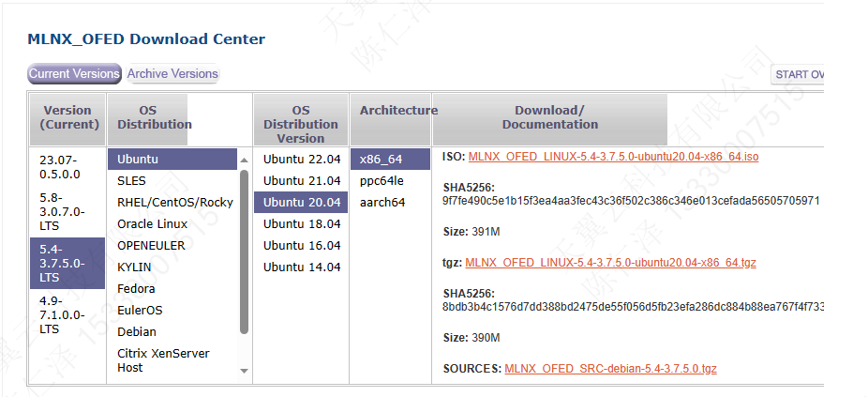Click the OS Distribution Version column header

pos(301,120)
